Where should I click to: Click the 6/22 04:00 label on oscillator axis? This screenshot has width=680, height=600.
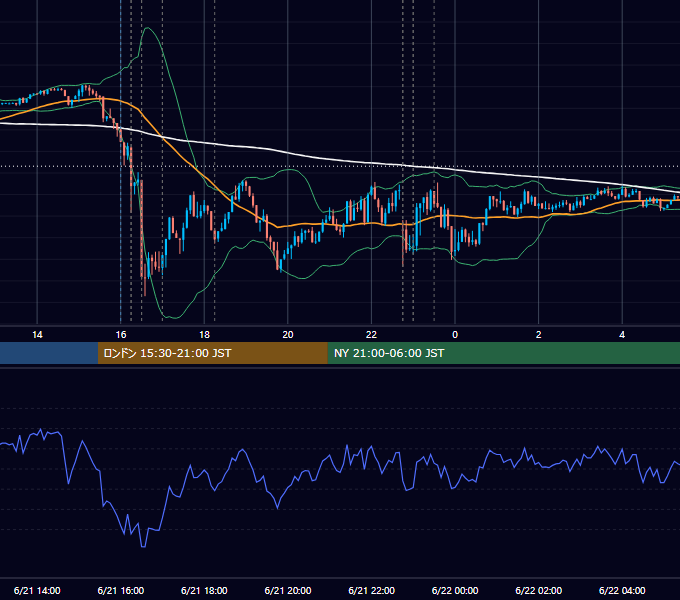coord(622,590)
